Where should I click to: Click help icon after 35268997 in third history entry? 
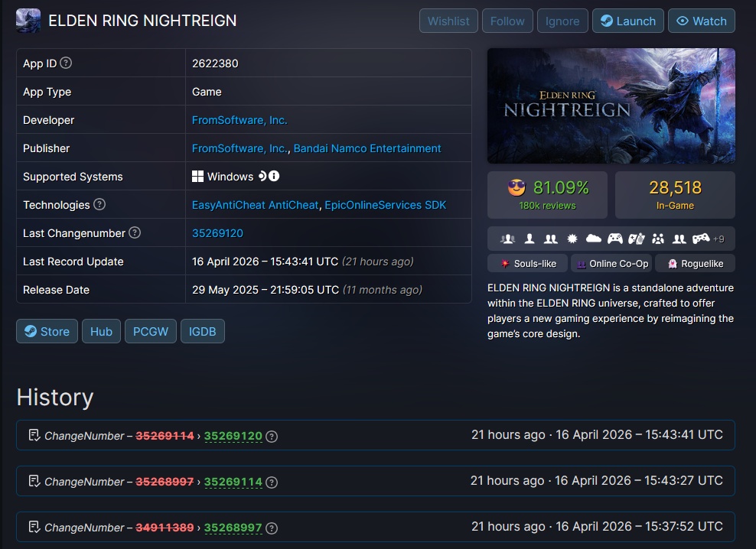pyautogui.click(x=272, y=528)
